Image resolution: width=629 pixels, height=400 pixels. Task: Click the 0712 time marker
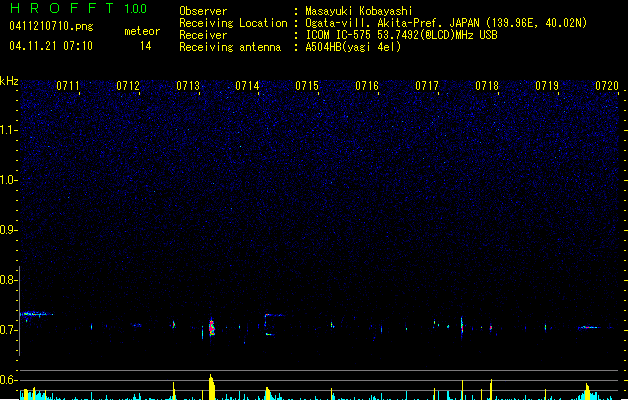coord(128,86)
